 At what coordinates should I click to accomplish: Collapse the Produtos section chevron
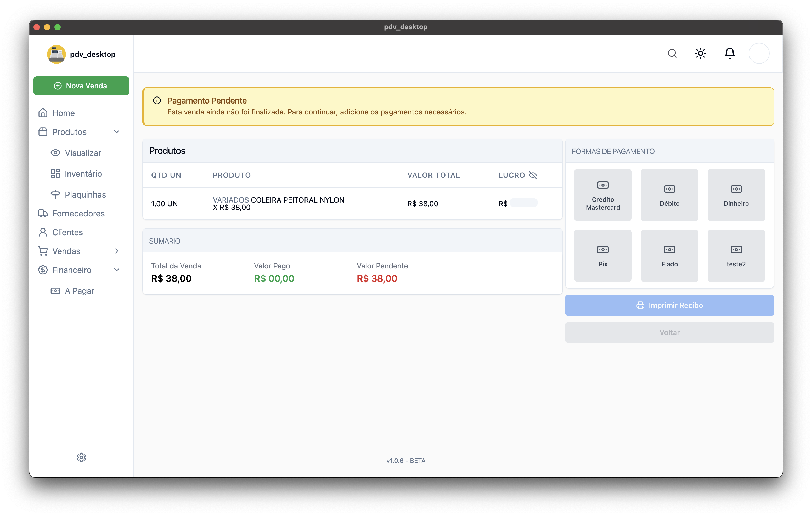point(117,132)
